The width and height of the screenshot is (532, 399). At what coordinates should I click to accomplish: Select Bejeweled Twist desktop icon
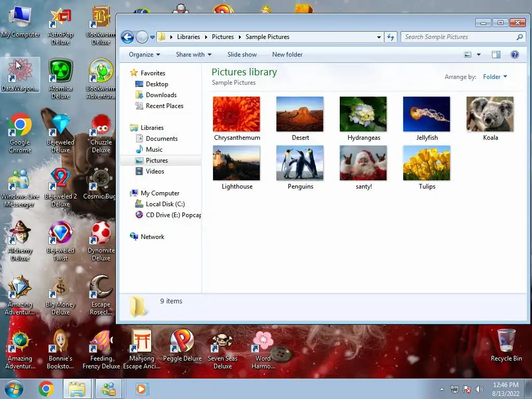coord(60,241)
